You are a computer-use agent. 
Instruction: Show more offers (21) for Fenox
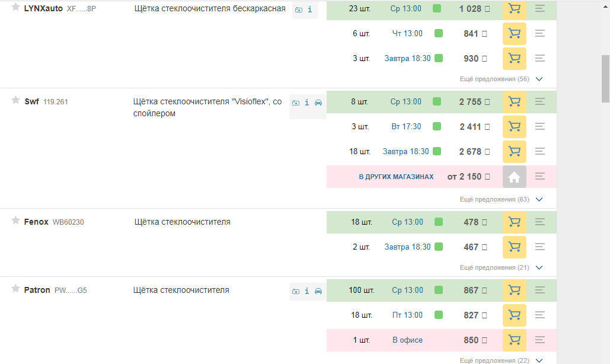[x=501, y=267]
